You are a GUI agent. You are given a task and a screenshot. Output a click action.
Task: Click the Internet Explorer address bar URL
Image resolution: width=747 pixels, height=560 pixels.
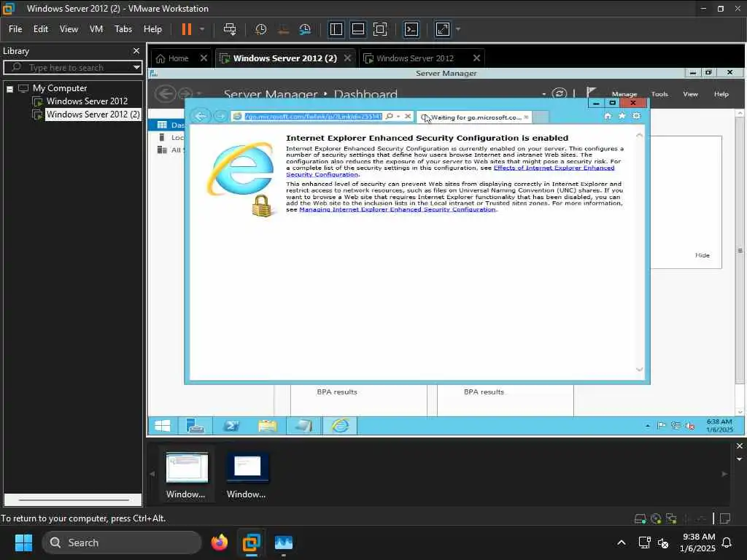click(x=313, y=117)
